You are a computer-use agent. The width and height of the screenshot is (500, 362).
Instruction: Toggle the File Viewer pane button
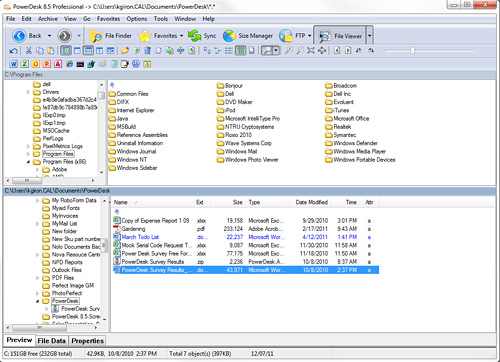340,36
